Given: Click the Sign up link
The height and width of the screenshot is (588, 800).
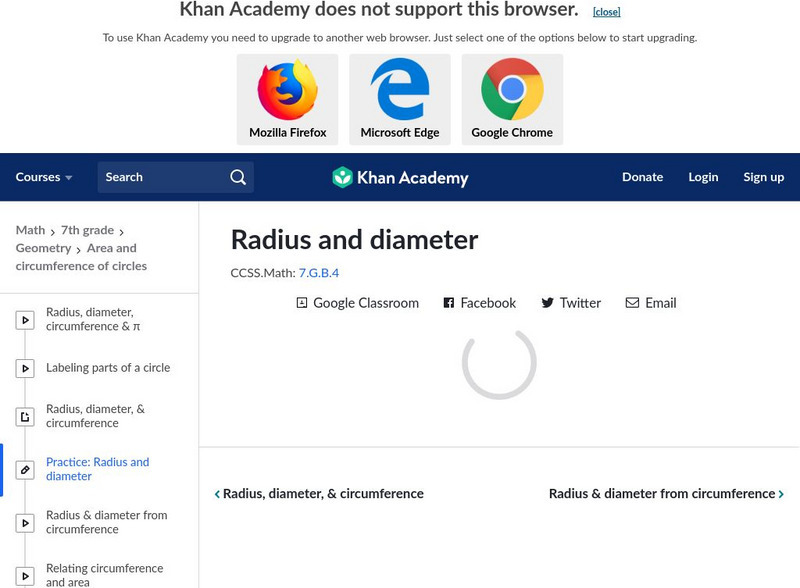Looking at the screenshot, I should (763, 177).
